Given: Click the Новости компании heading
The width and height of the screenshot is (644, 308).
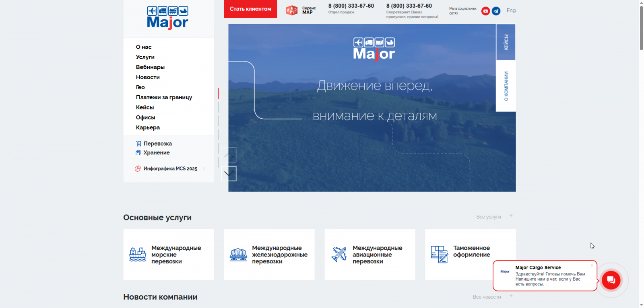Looking at the screenshot, I should (x=160, y=297).
